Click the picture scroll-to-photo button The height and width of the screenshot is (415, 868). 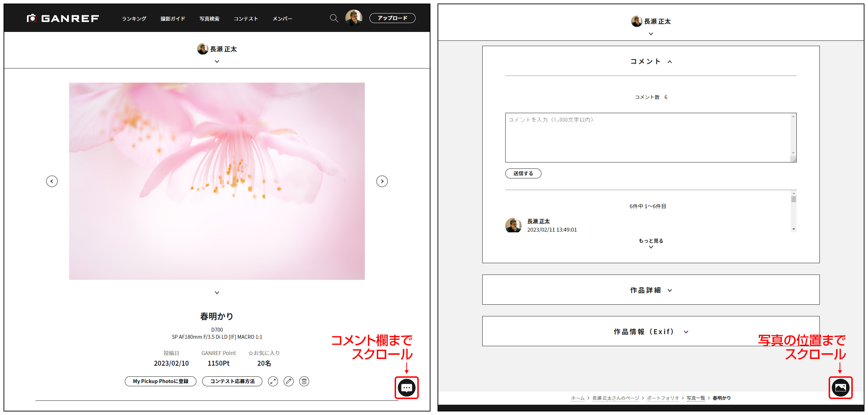pyautogui.click(x=841, y=388)
